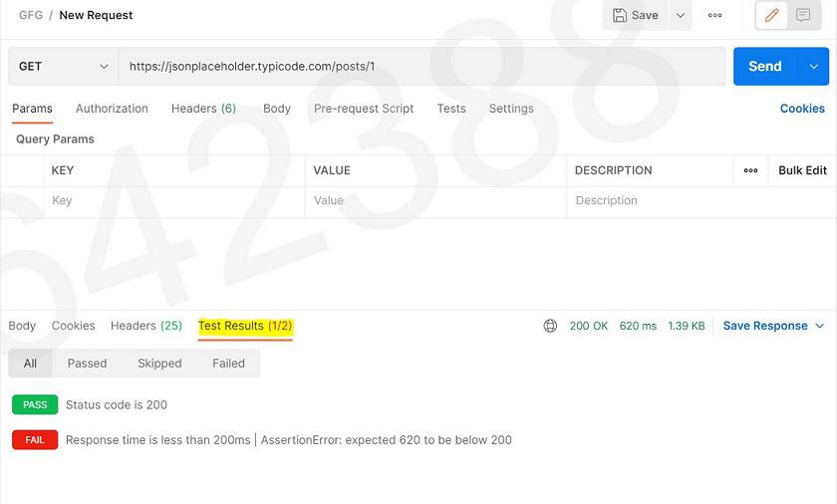Open the GET method dropdown
837x504 pixels.
click(x=64, y=67)
